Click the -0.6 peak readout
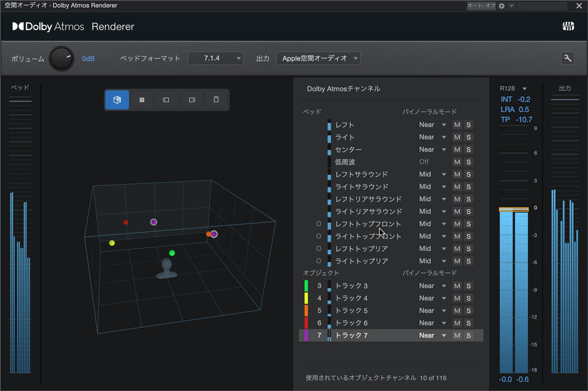 pos(522,379)
